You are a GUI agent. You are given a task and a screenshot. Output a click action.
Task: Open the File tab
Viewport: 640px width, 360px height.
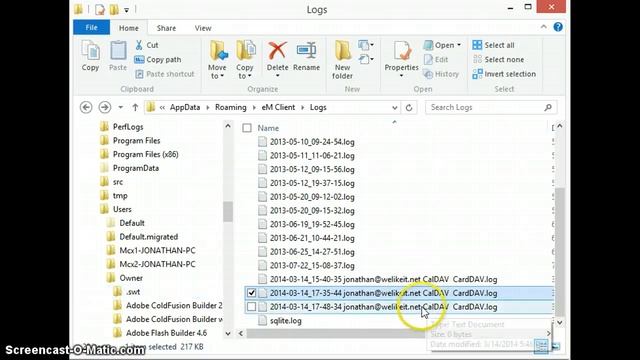(91, 27)
